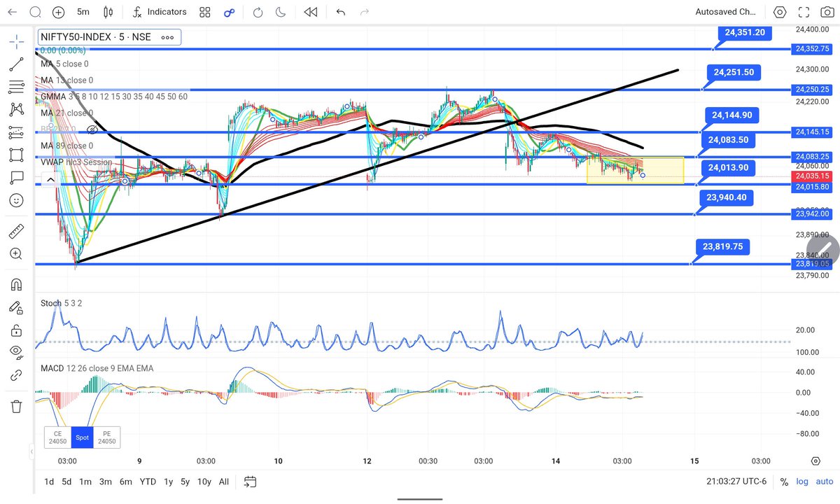840x504 pixels.
Task: Open the timezone menu at 21:03:27 UTC-6
Action: click(x=736, y=482)
